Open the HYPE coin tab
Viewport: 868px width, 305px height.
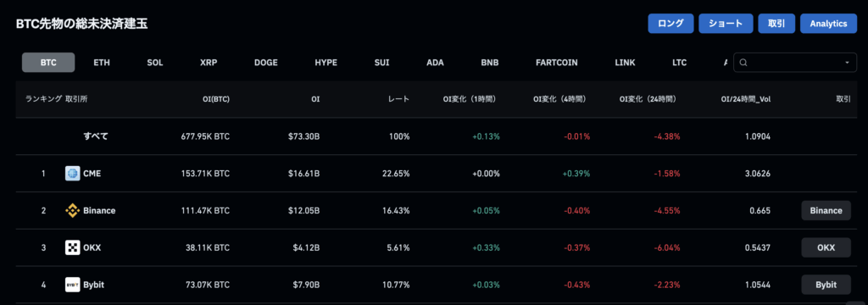(x=325, y=63)
